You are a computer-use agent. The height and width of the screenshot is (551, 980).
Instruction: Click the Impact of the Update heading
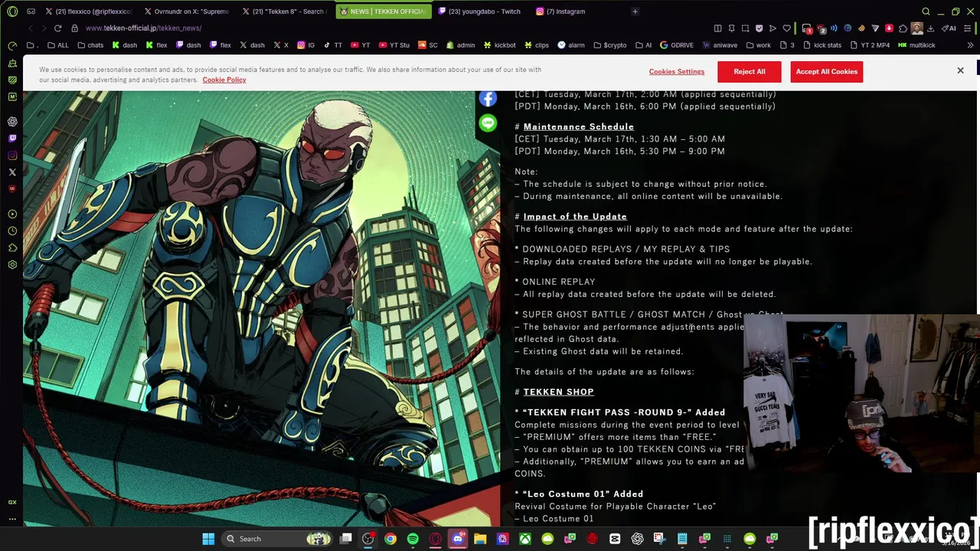[575, 217]
